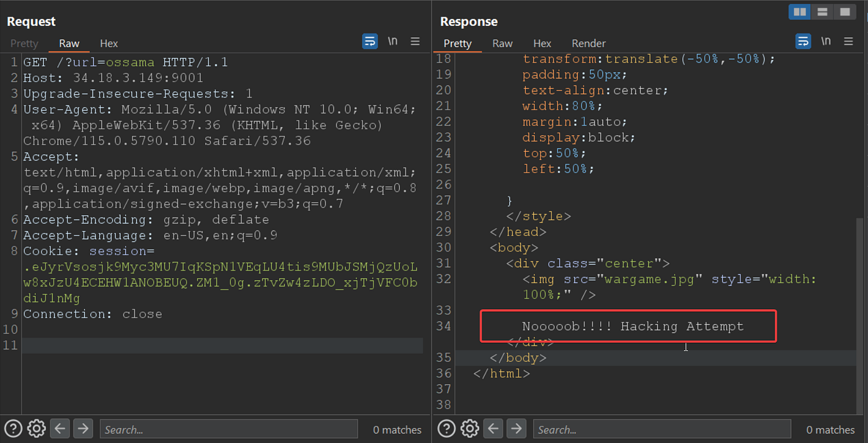Go to previous match in Response search
Viewport: 868px width, 443px height.
pyautogui.click(x=492, y=428)
